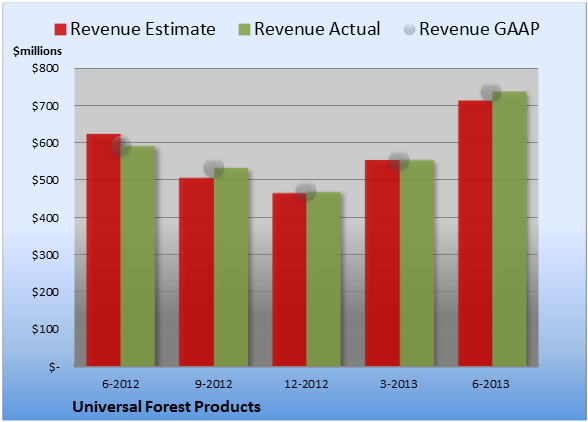Click the '$400' y-axis label
Viewport: 588px width, 422px height.
tap(45, 218)
